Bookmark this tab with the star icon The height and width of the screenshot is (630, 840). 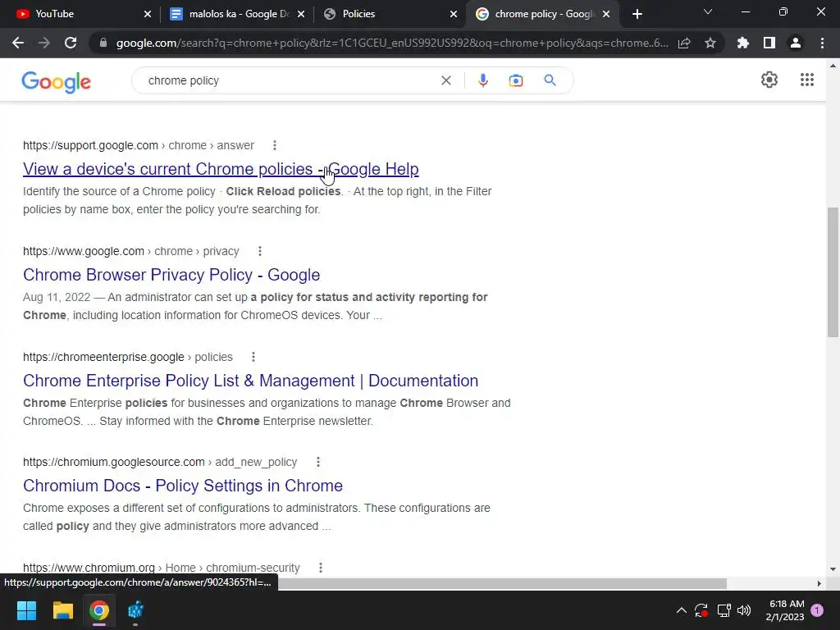pyautogui.click(x=710, y=43)
